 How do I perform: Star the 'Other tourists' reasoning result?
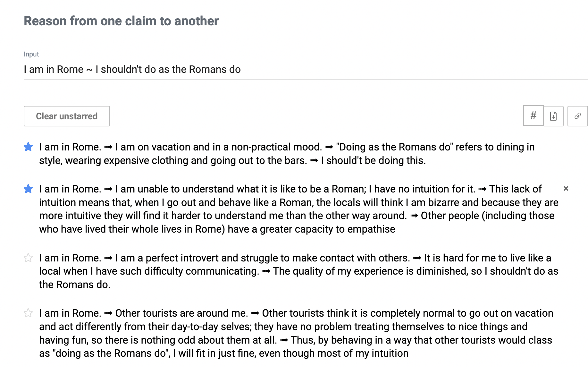[x=28, y=313]
